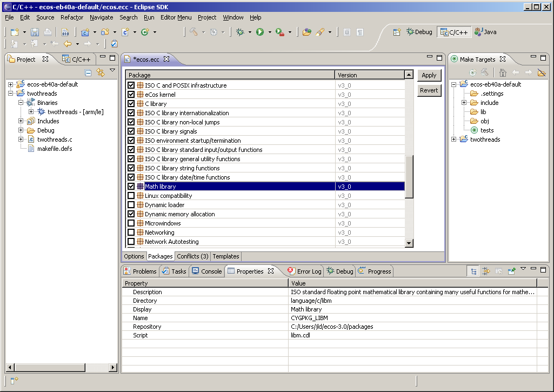Expand include folder in Make Targets

(464, 103)
